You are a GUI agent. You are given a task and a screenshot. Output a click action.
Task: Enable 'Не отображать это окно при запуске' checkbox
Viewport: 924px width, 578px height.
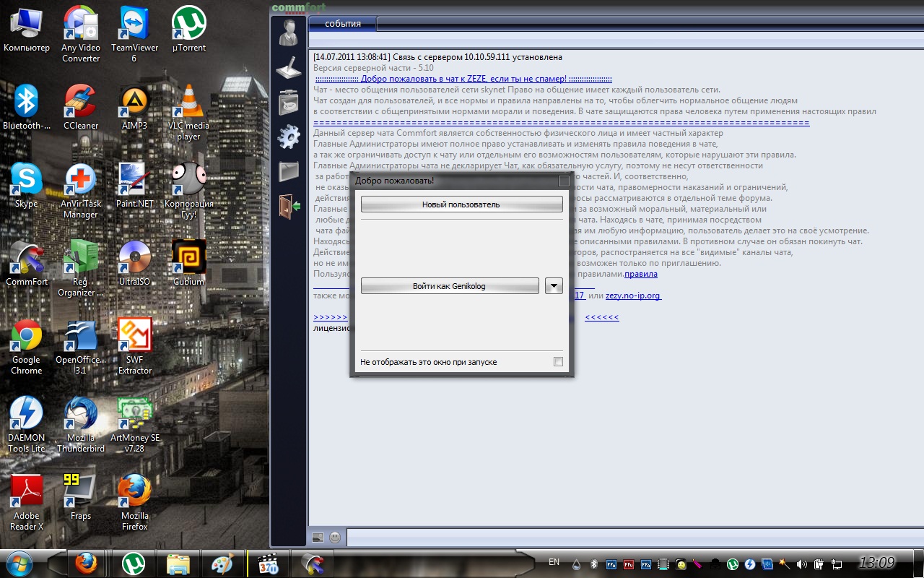point(558,362)
